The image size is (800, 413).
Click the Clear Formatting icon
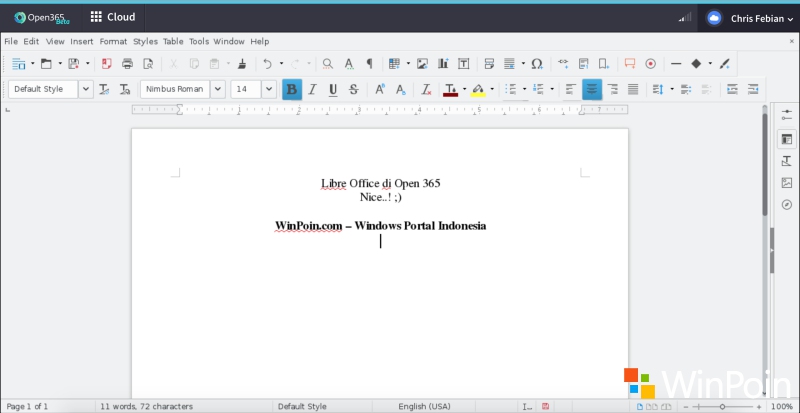click(x=426, y=89)
